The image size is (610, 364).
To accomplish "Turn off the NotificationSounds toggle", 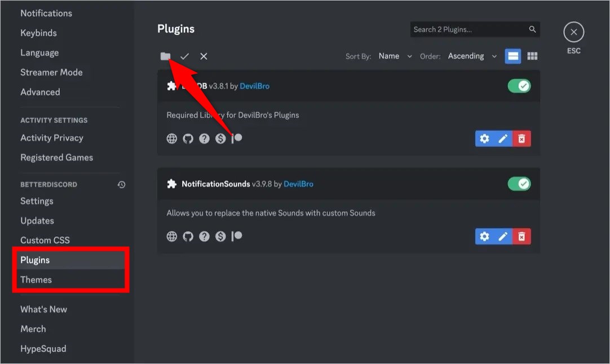I will point(519,184).
